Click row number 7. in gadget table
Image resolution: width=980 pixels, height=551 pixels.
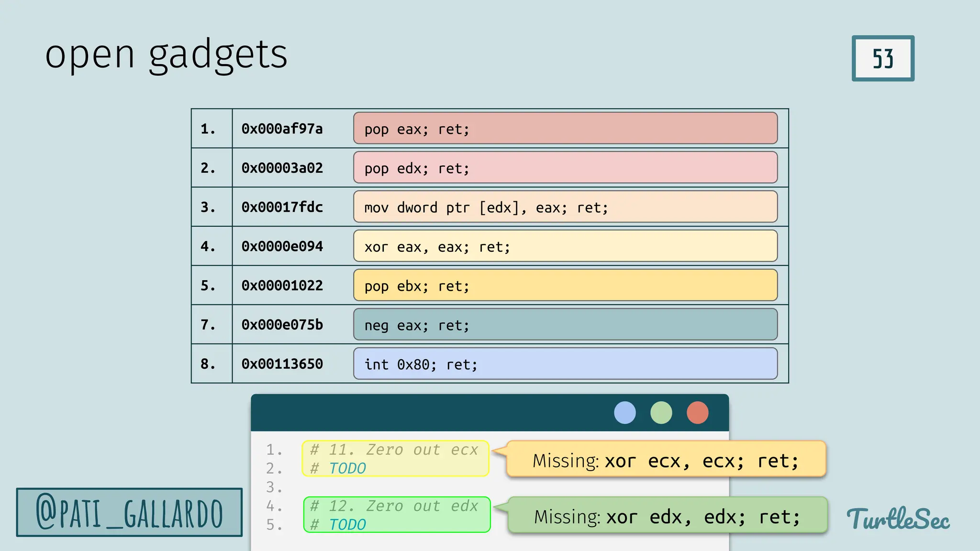click(x=208, y=325)
